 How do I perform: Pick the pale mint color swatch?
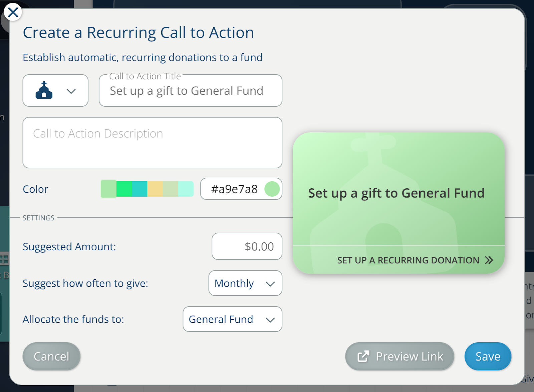pyautogui.click(x=186, y=189)
